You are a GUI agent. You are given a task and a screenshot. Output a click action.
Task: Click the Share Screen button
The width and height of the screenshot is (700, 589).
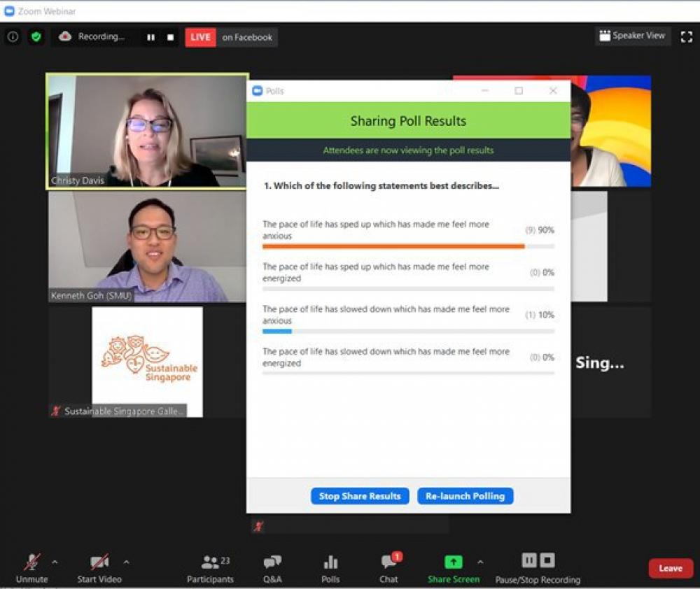coord(454,569)
